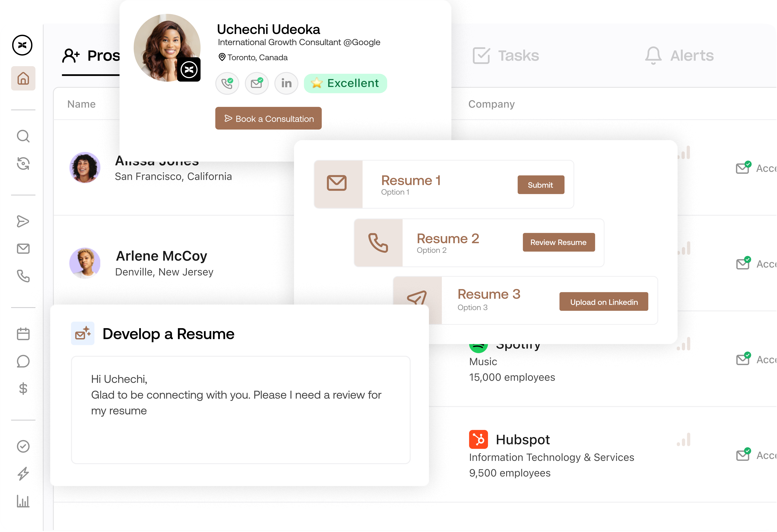
Task: Click verified phone icon on Uchechi's profile
Action: pyautogui.click(x=227, y=83)
